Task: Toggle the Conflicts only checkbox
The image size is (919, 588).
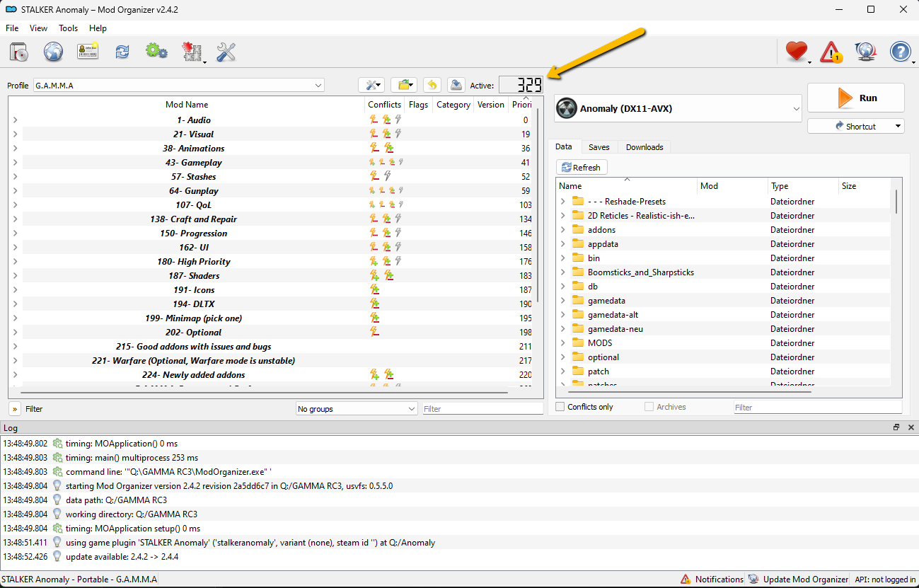Action: [560, 407]
